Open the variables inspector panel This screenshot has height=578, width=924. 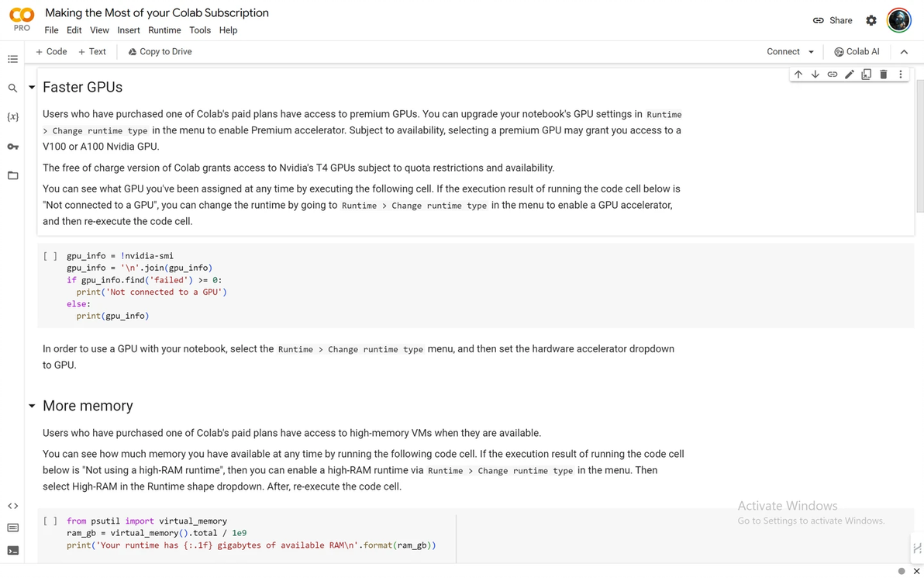point(12,117)
